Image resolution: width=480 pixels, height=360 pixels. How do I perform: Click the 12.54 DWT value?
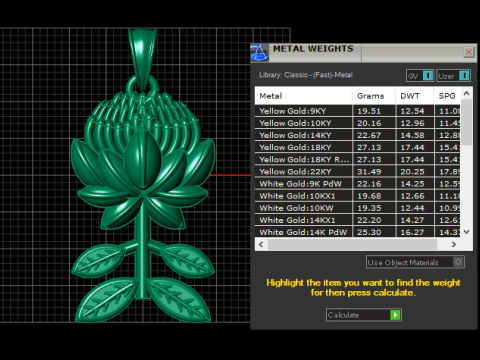pos(412,111)
